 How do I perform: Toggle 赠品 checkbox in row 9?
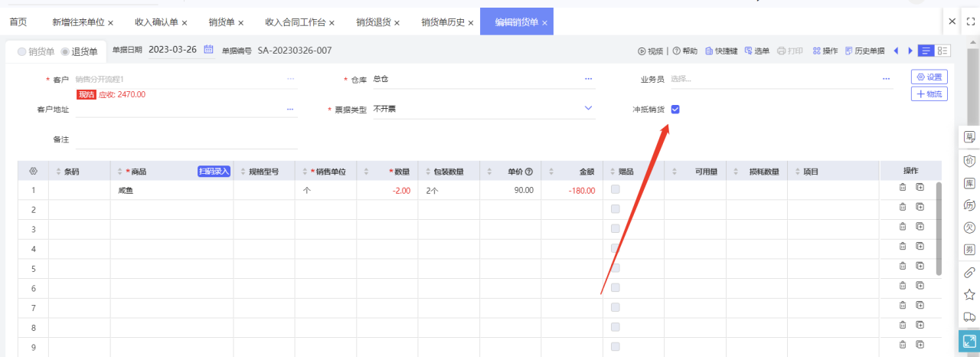616,347
